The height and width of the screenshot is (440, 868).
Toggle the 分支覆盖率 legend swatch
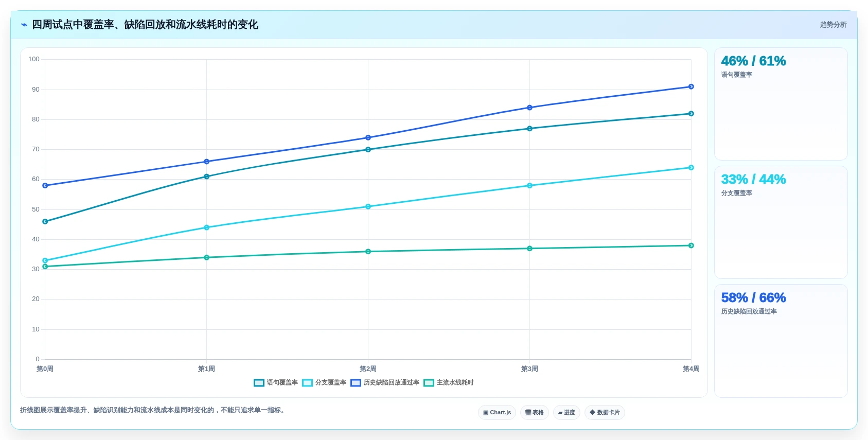tap(307, 383)
